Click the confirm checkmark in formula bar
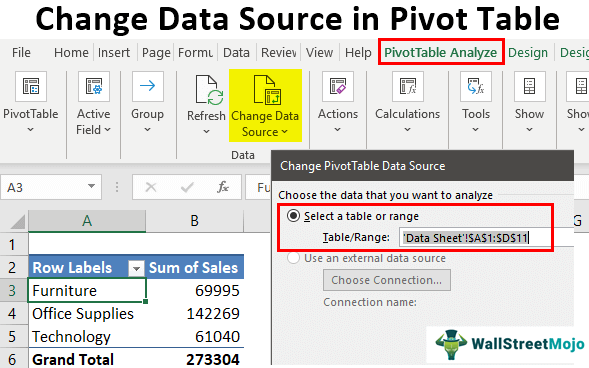The height and width of the screenshot is (368, 589). (x=187, y=187)
